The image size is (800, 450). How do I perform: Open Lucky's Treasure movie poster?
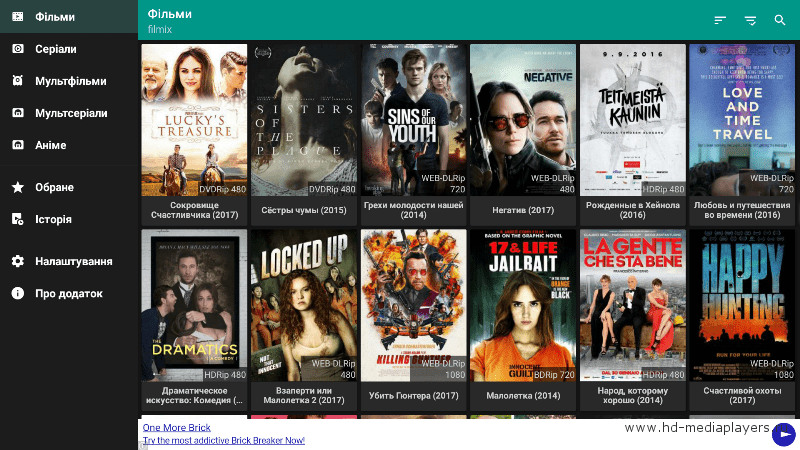(x=194, y=120)
